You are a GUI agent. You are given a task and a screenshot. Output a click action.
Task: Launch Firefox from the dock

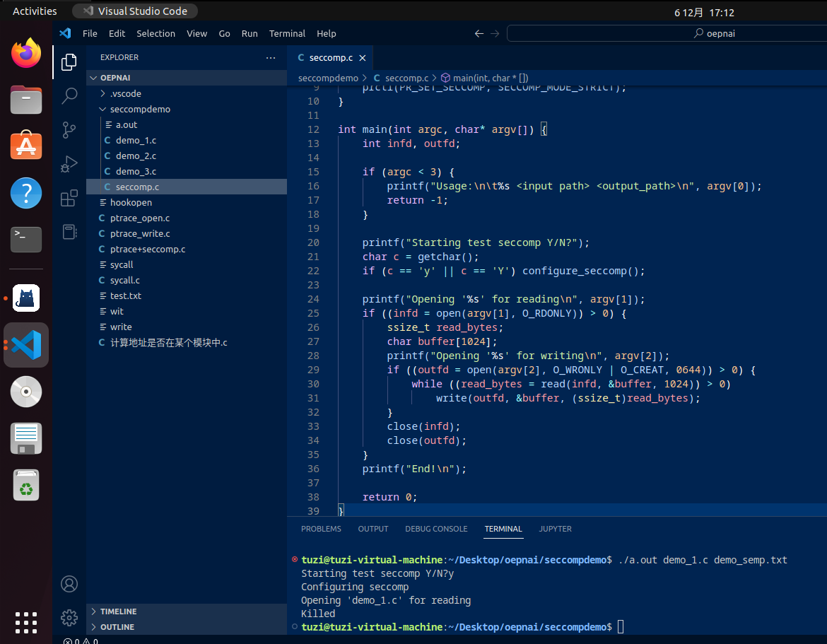point(25,52)
